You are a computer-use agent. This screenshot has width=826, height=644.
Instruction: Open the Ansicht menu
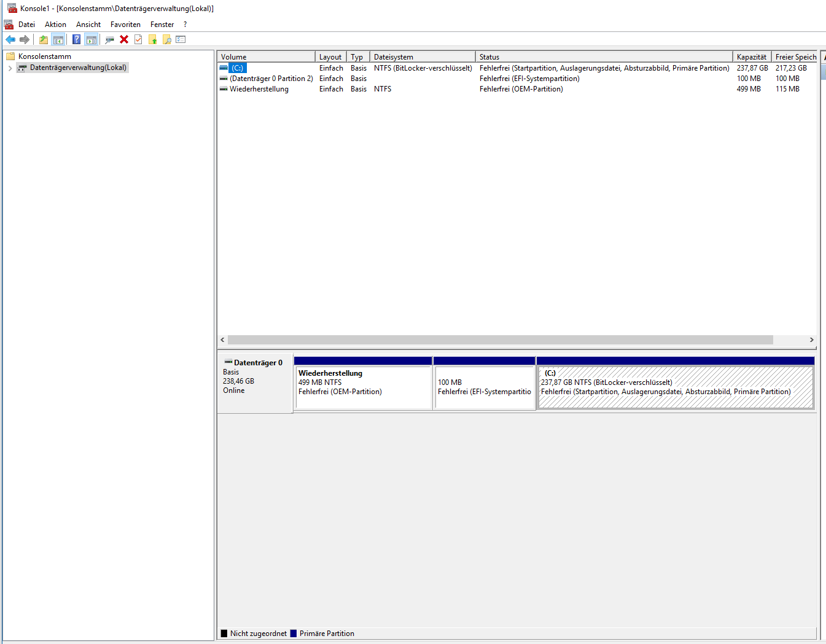88,25
